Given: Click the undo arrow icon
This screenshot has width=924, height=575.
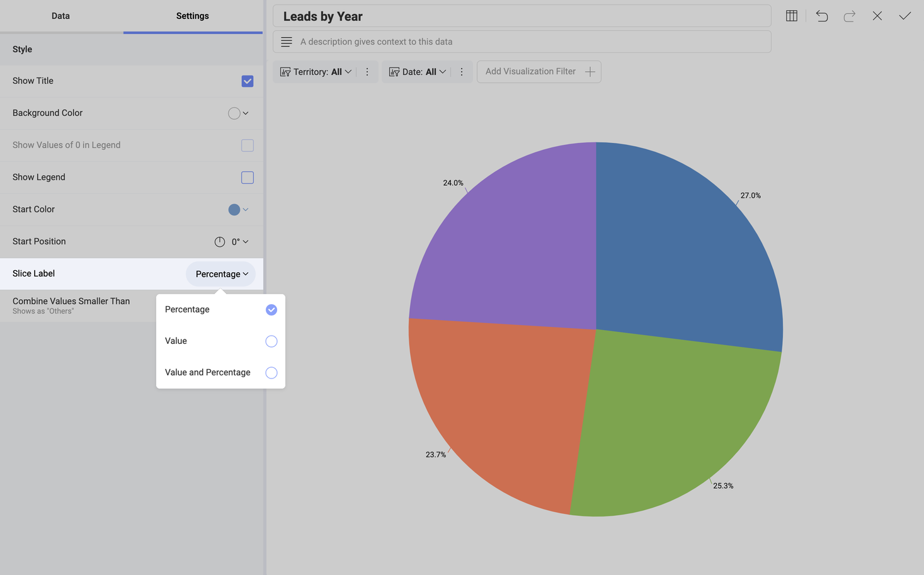Looking at the screenshot, I should (x=822, y=16).
